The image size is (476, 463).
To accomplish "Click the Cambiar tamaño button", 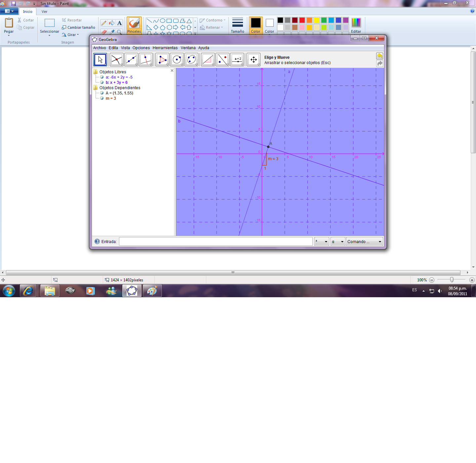I will click(78, 27).
